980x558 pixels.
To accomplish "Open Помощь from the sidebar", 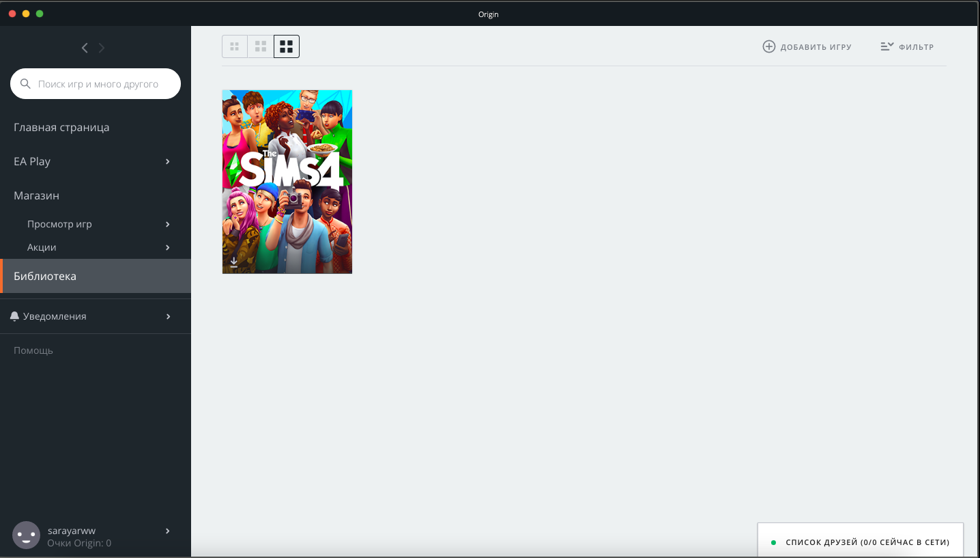I will point(33,350).
